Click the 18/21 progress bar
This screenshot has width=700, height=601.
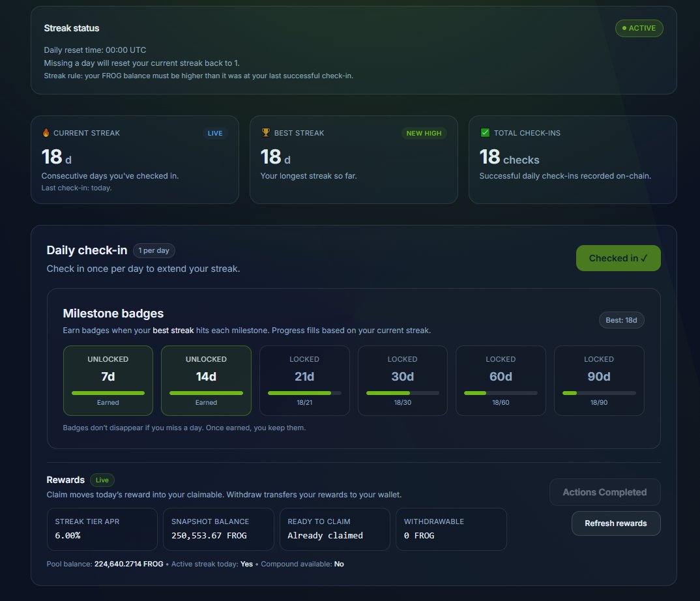coord(304,393)
